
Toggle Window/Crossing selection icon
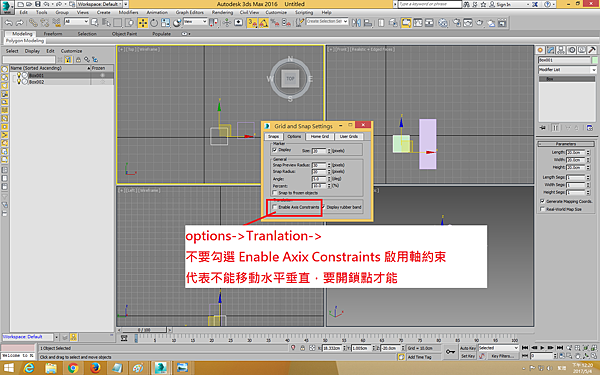tap(129, 23)
